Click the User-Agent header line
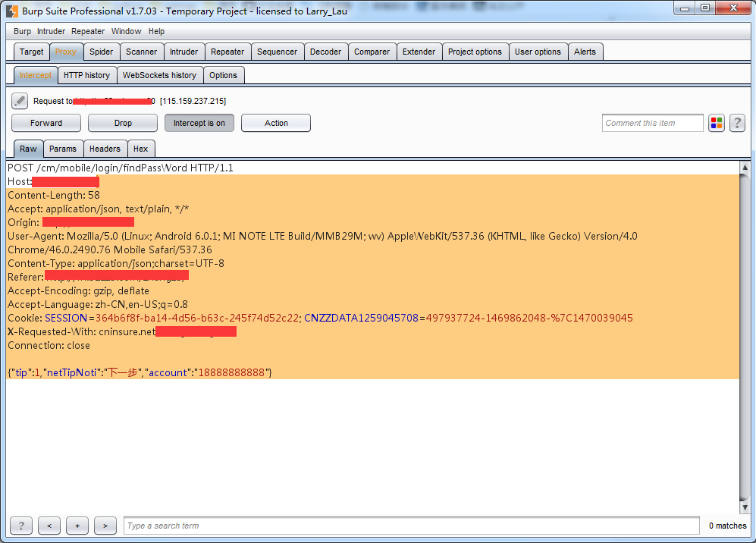Screen dimensions: 756x543 (x=322, y=243)
